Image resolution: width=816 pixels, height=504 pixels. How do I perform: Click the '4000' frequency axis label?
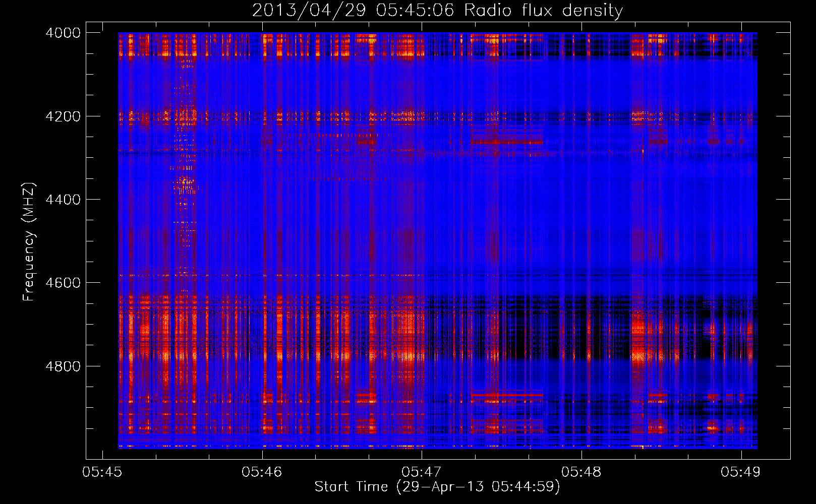(63, 33)
